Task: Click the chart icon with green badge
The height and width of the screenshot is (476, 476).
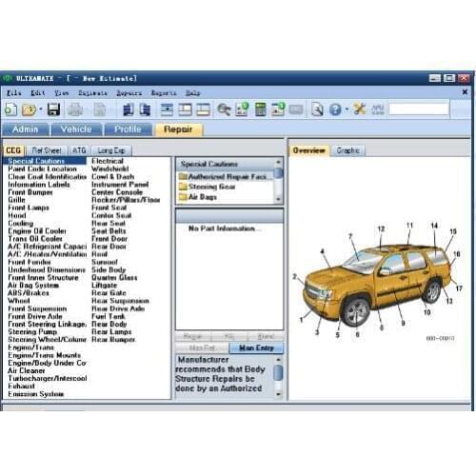Action: (242, 109)
